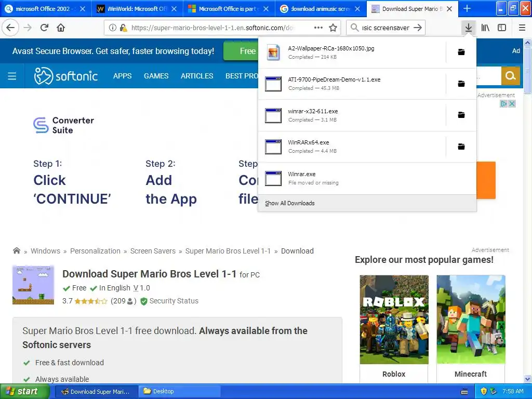The width and height of the screenshot is (532, 399).
Task: Open the ARTICLES menu on Softonic
Action: [197, 76]
